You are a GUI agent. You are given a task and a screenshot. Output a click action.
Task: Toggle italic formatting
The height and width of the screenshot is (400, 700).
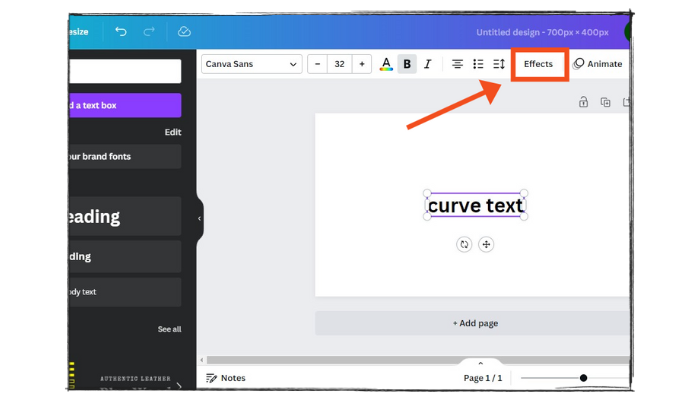point(428,64)
